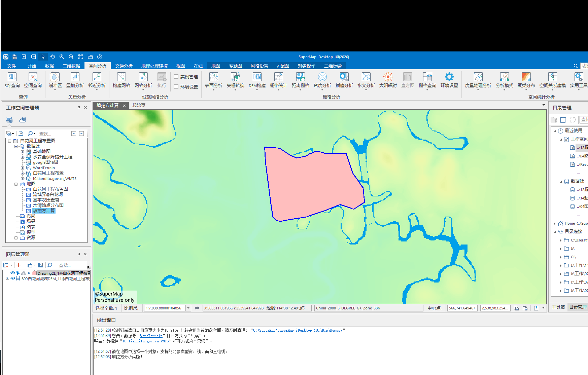The height and width of the screenshot is (375, 588).
Task: Click the workspace tree search field
Action: tap(54, 134)
